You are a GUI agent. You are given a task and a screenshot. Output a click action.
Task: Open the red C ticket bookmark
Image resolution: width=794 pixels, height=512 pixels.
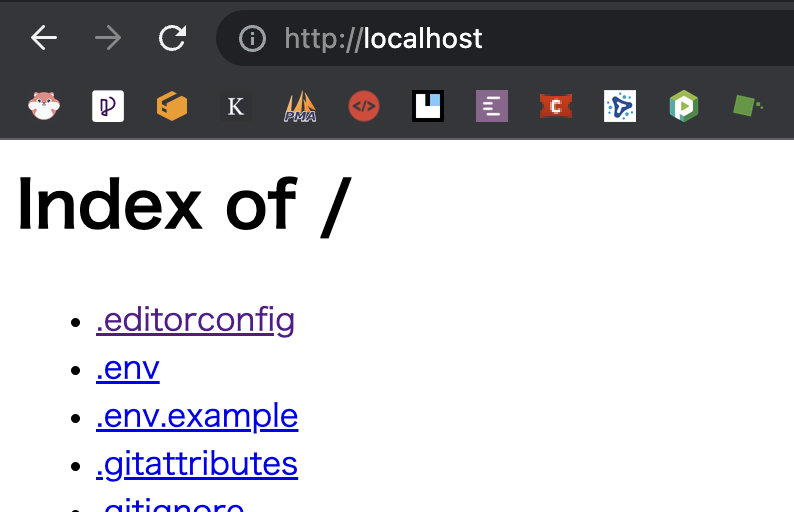pos(556,105)
